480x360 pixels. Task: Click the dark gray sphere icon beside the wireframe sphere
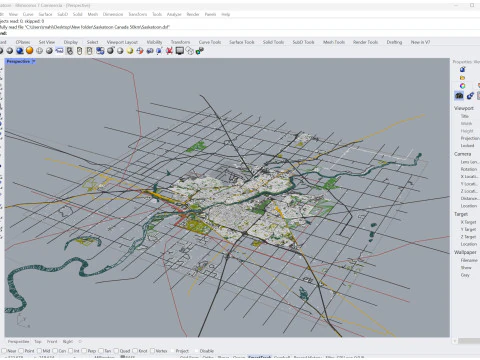pyautogui.click(x=49, y=51)
